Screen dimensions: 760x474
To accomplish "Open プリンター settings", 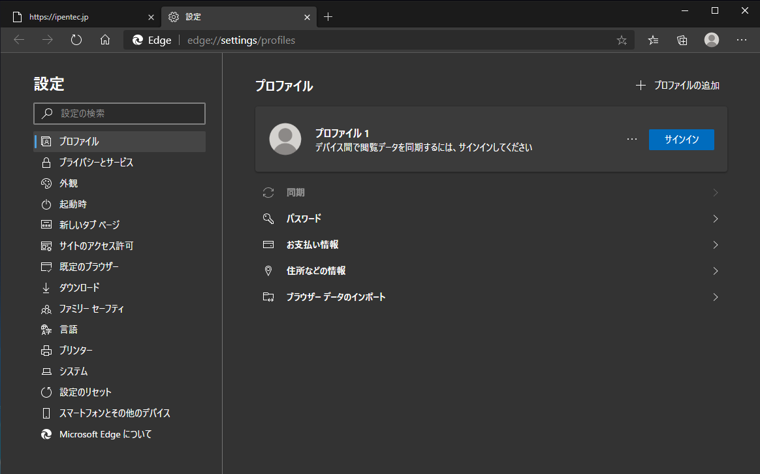I will click(119, 350).
